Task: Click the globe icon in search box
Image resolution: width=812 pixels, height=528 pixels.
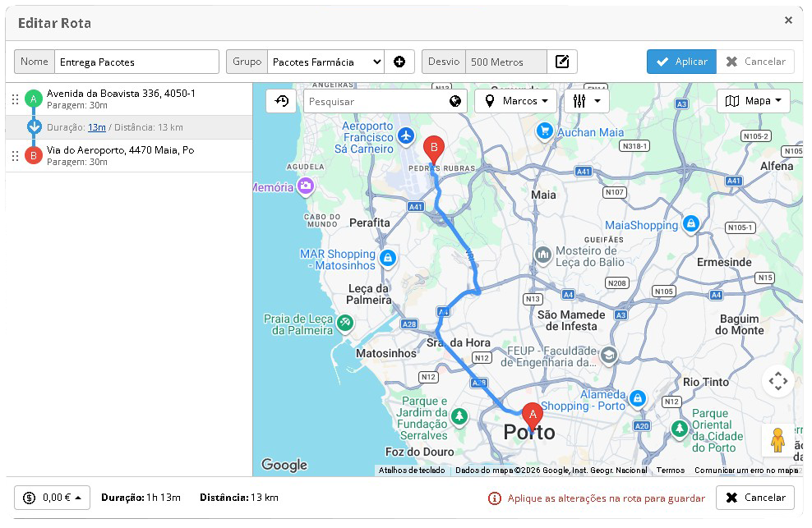Action: tap(454, 102)
